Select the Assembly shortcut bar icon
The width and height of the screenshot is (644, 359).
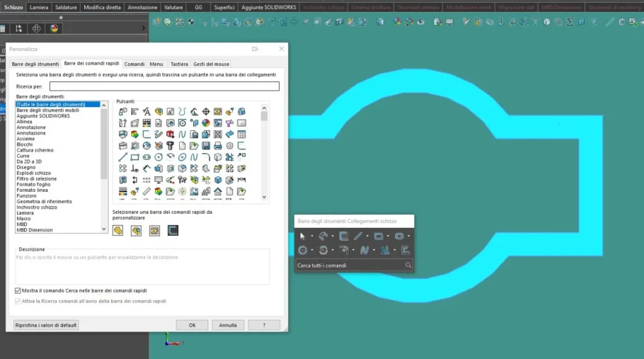pyautogui.click(x=136, y=231)
